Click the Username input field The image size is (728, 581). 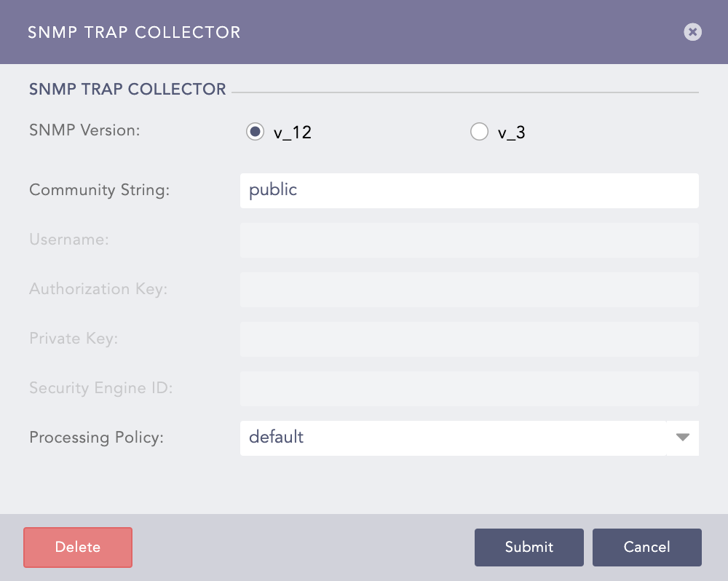point(469,240)
